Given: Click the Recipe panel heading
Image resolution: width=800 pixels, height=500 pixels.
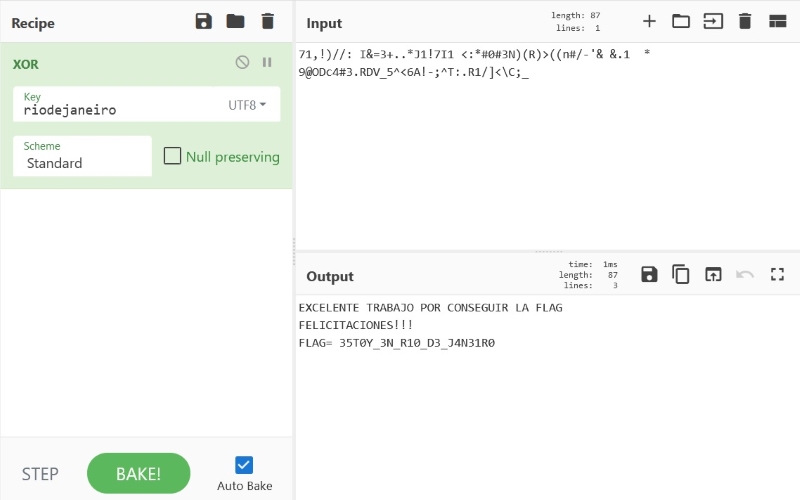Looking at the screenshot, I should (33, 23).
